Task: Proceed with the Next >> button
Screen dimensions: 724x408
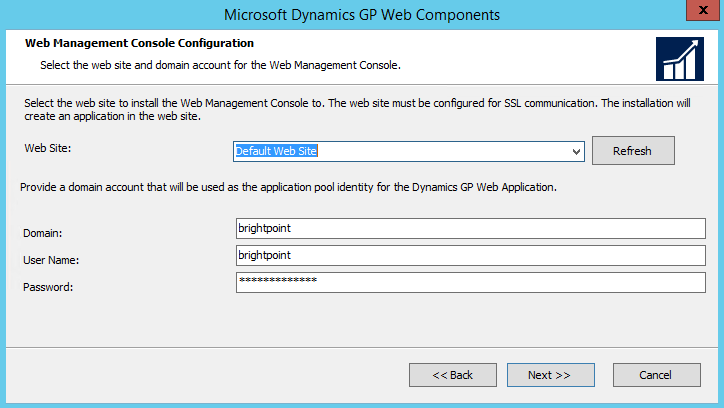Action: pyautogui.click(x=549, y=375)
